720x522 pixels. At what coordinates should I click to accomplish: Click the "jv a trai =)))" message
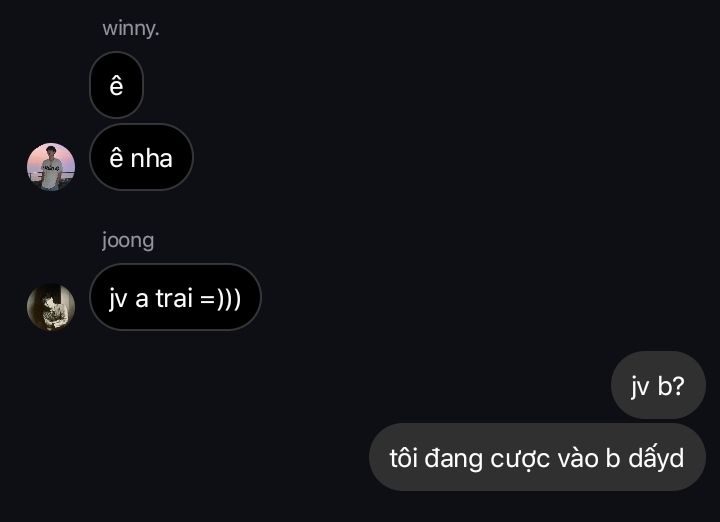tap(175, 297)
